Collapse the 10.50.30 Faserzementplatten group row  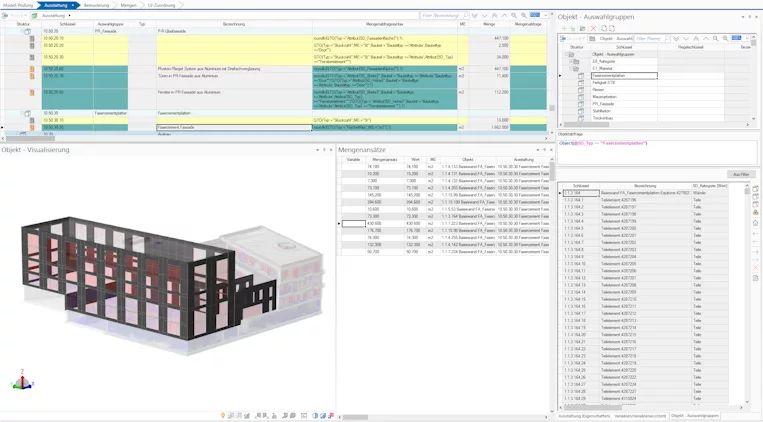(23, 113)
